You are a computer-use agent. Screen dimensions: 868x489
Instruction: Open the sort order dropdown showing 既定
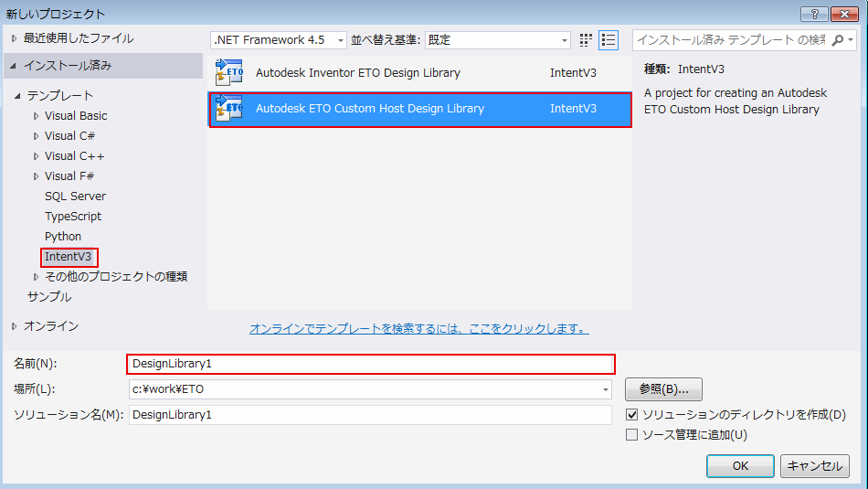[498, 40]
